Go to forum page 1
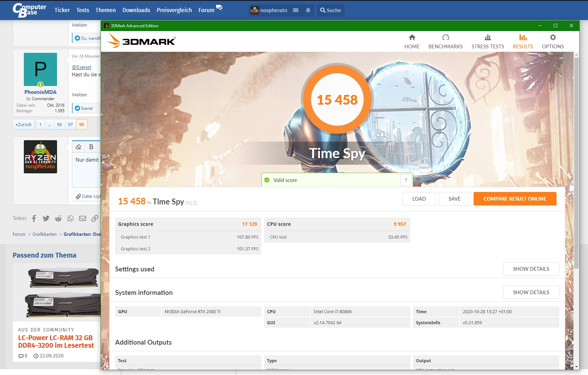This screenshot has width=588, height=375. [x=40, y=124]
